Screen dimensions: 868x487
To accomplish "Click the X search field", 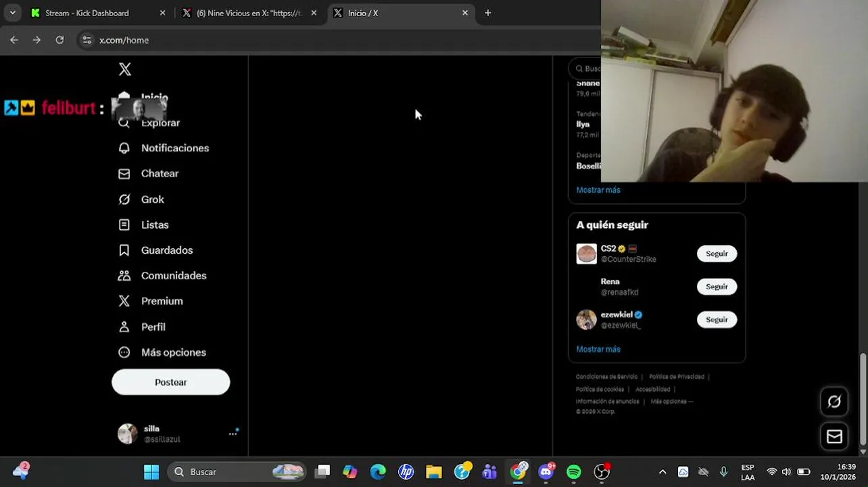I will (x=585, y=68).
